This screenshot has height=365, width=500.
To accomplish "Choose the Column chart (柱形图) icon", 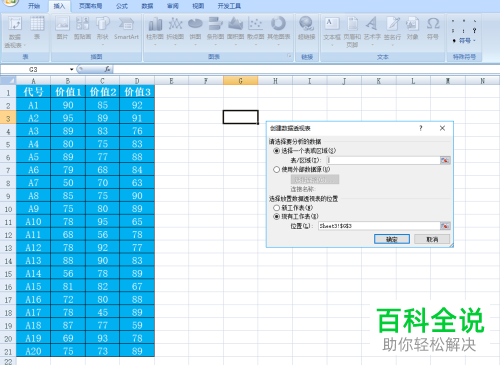I will pyautogui.click(x=155, y=30).
